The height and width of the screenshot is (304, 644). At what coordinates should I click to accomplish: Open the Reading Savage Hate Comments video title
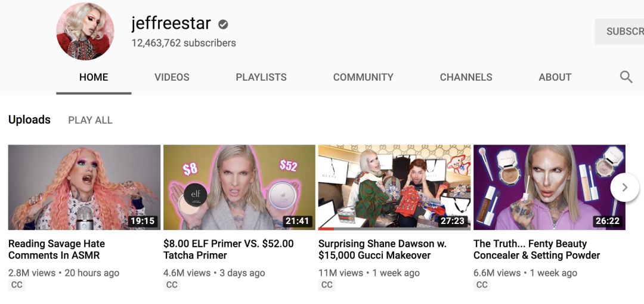pyautogui.click(x=57, y=249)
